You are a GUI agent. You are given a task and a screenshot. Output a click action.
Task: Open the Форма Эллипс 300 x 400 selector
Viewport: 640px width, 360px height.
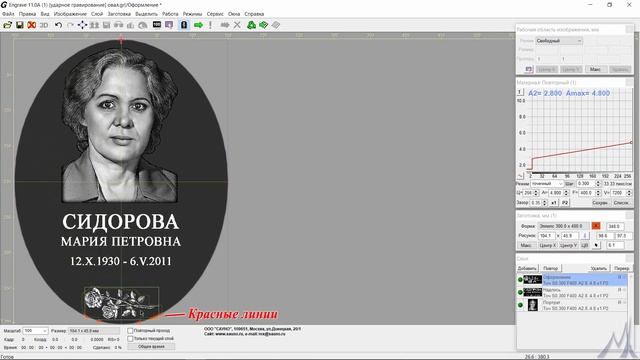[563, 226]
